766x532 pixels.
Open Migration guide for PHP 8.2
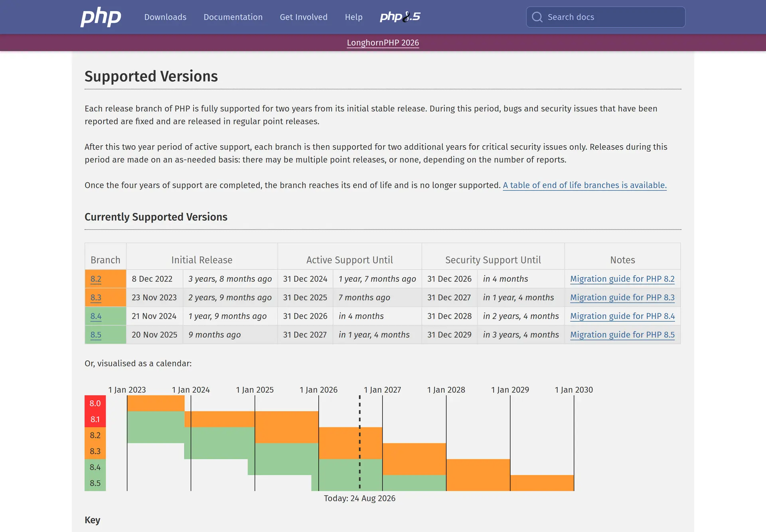click(x=622, y=279)
